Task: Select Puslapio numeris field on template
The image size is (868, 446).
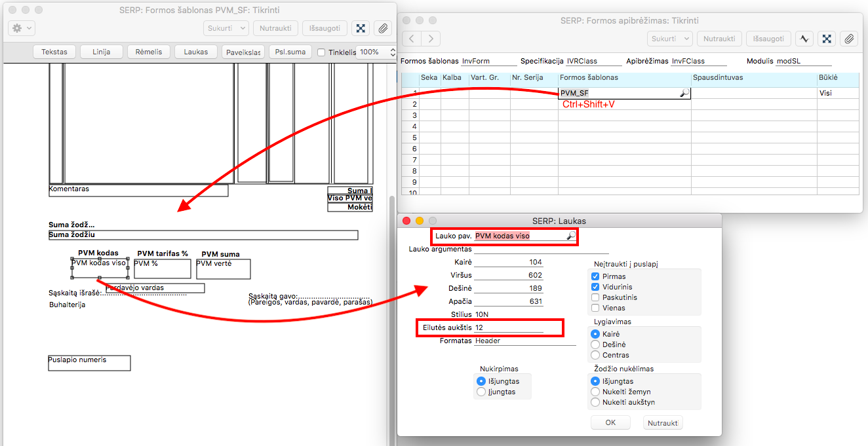Action: 89,363
